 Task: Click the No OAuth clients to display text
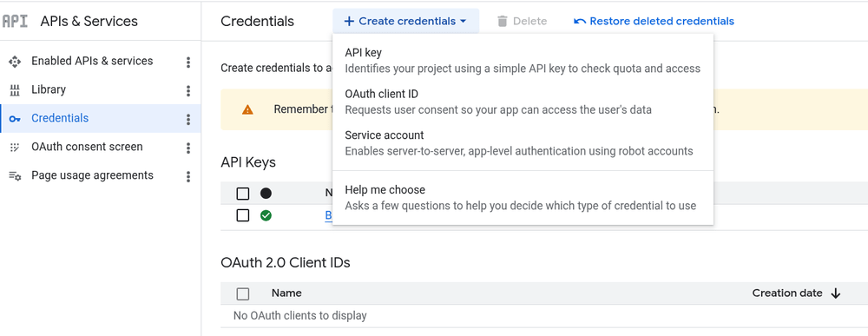(x=300, y=316)
